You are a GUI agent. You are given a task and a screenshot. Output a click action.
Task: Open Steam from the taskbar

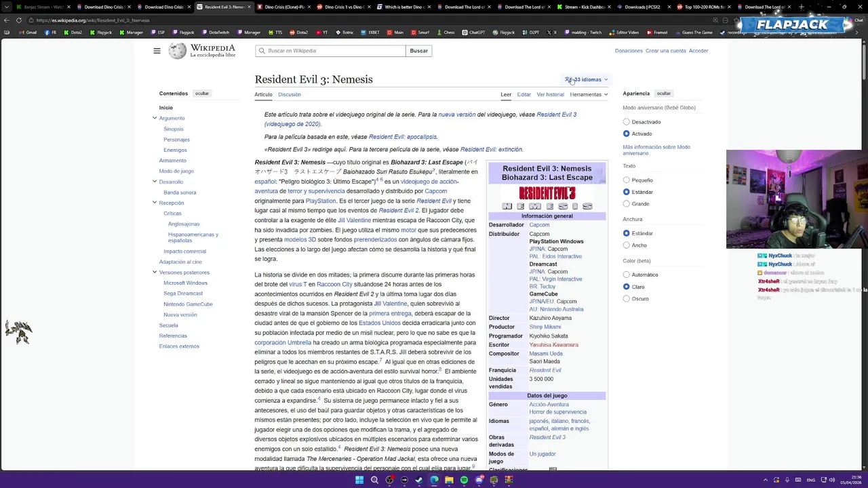coord(419,480)
